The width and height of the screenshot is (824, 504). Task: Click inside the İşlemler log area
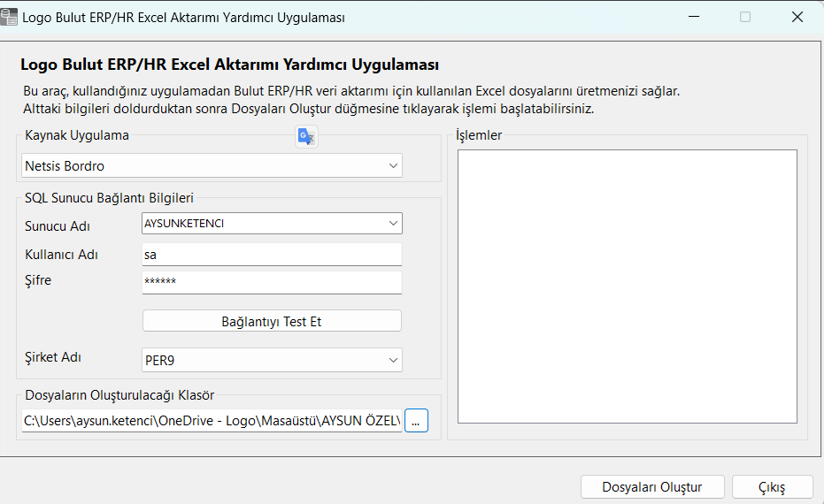tap(627, 286)
